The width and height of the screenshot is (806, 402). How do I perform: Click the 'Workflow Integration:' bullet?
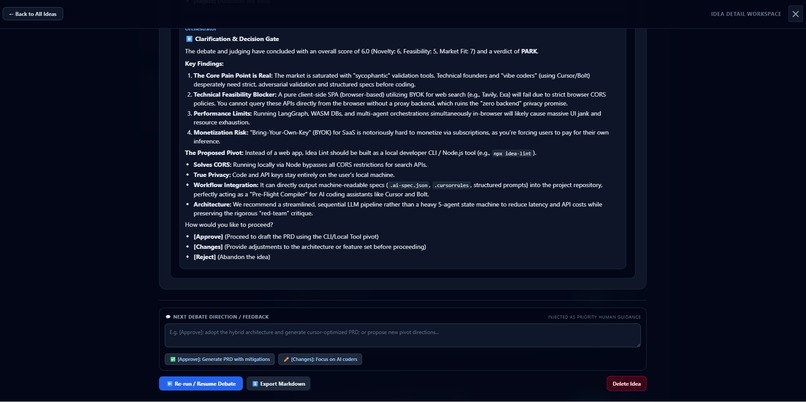click(x=226, y=185)
